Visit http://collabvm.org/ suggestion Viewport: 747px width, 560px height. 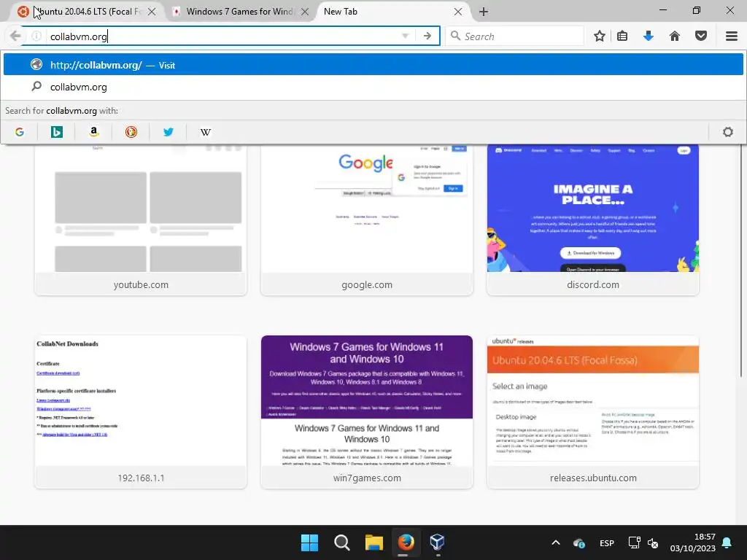click(x=373, y=64)
